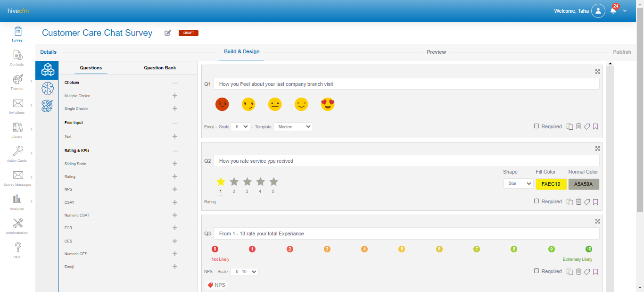Click the edit survey title pencil icon
Viewport: 644px width, 292px height.
pos(168,33)
